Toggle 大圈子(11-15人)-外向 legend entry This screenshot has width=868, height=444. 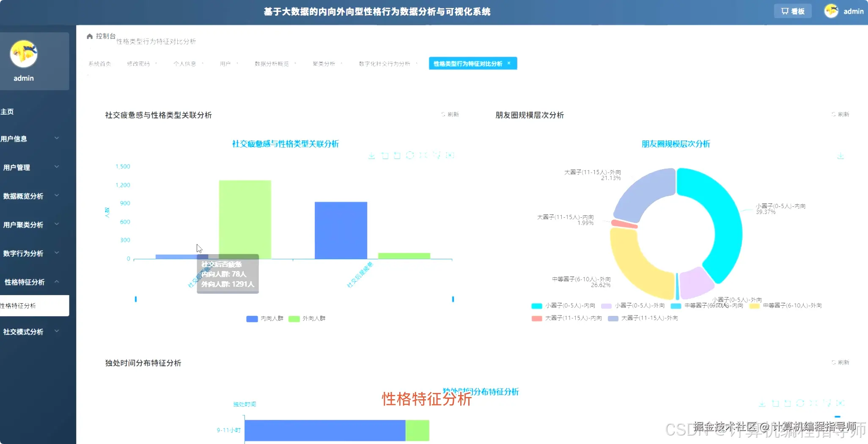tap(643, 318)
